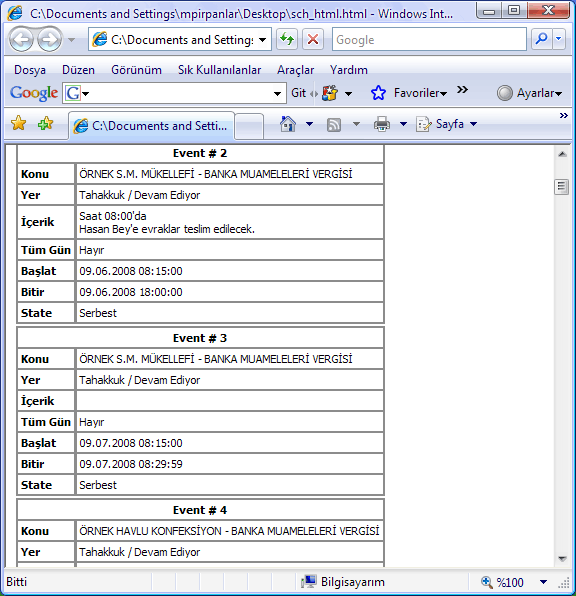The image size is (576, 596).
Task: Click the scrollbar up arrow
Action: tap(562, 154)
